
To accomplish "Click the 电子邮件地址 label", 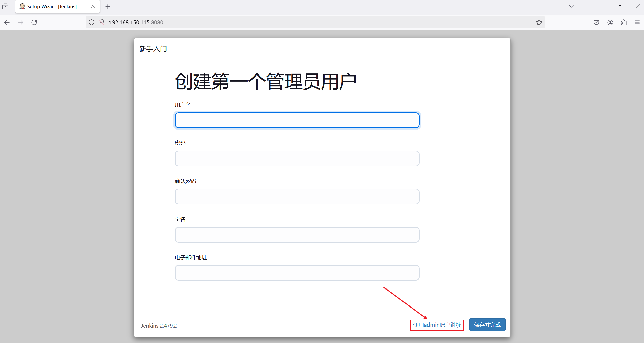I will [x=191, y=258].
